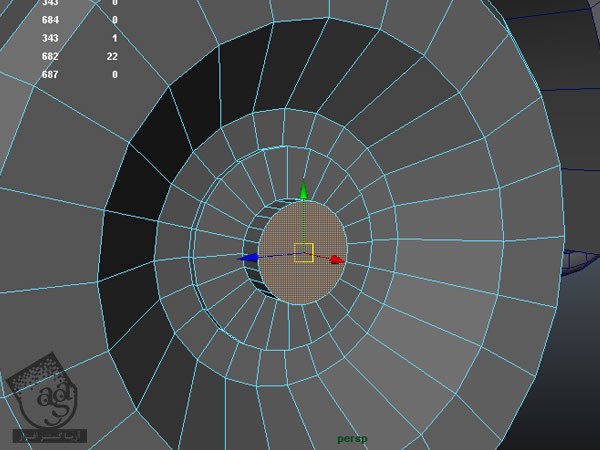
Task: Click the heads-up display value 22
Action: [x=113, y=56]
